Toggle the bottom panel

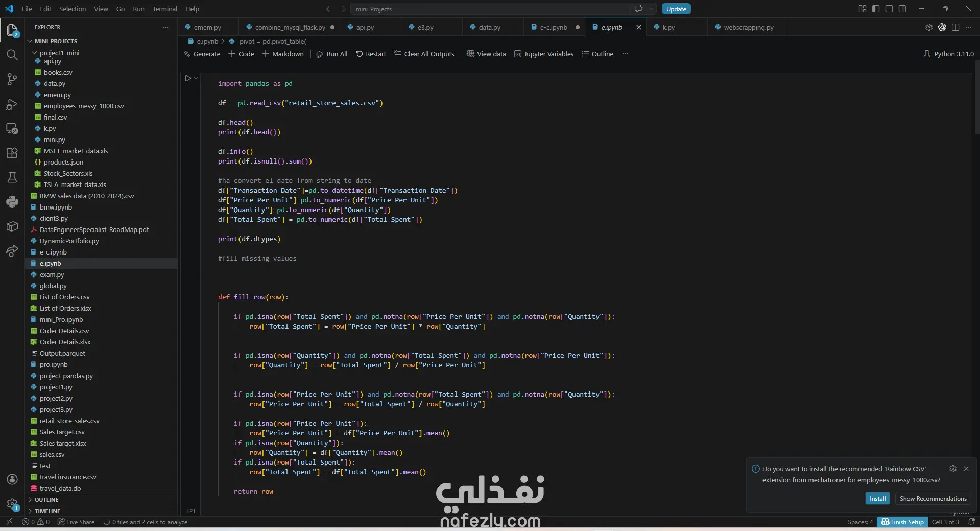tap(889, 9)
